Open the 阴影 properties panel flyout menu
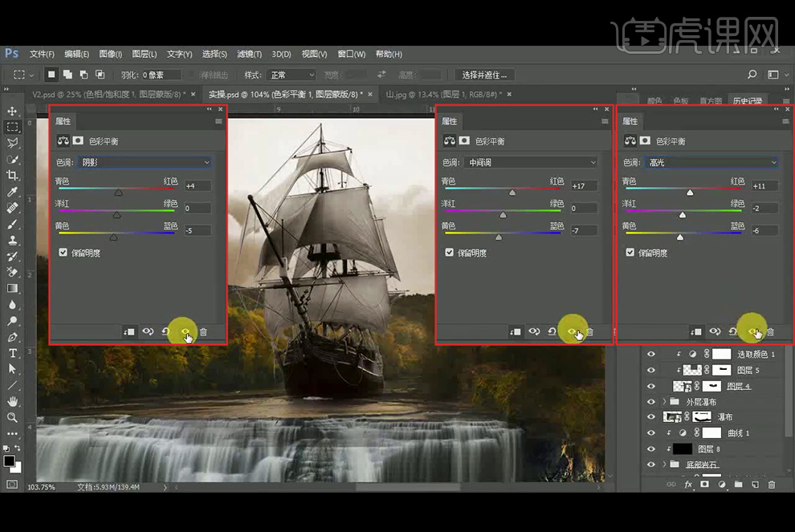 click(218, 121)
